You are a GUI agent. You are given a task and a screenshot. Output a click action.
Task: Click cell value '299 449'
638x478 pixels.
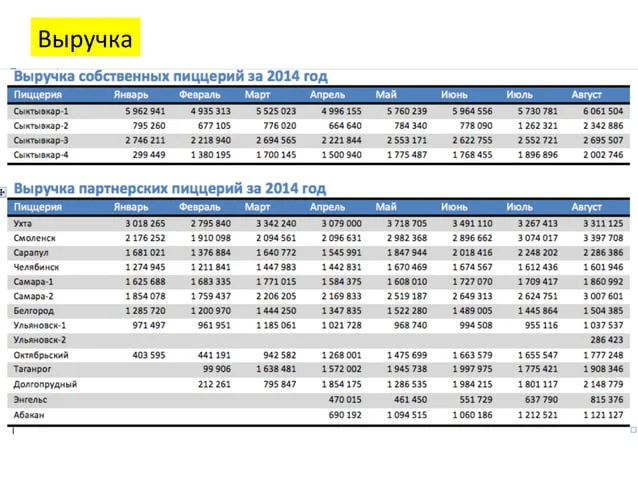[149, 155]
